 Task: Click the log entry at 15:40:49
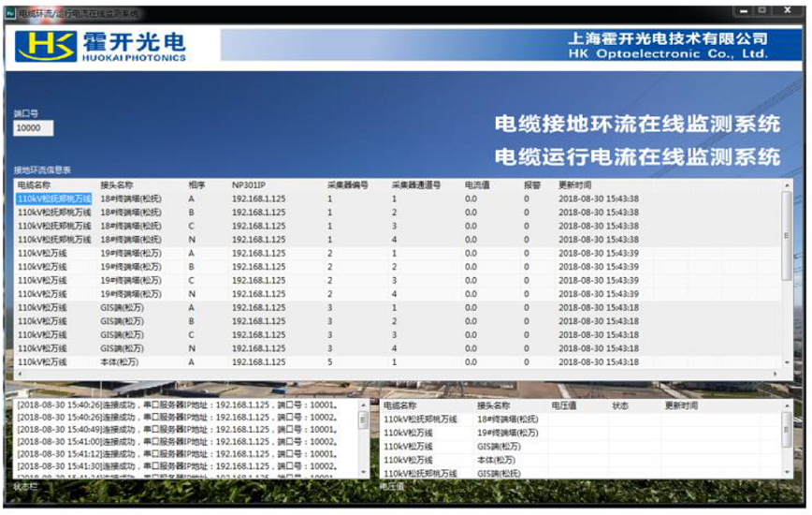(x=178, y=430)
